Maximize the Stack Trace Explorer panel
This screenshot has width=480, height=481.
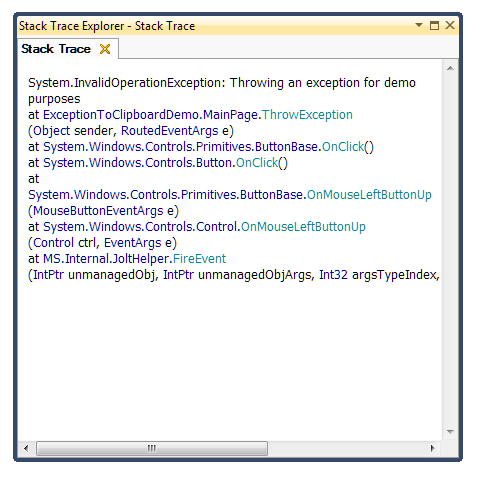pos(434,25)
